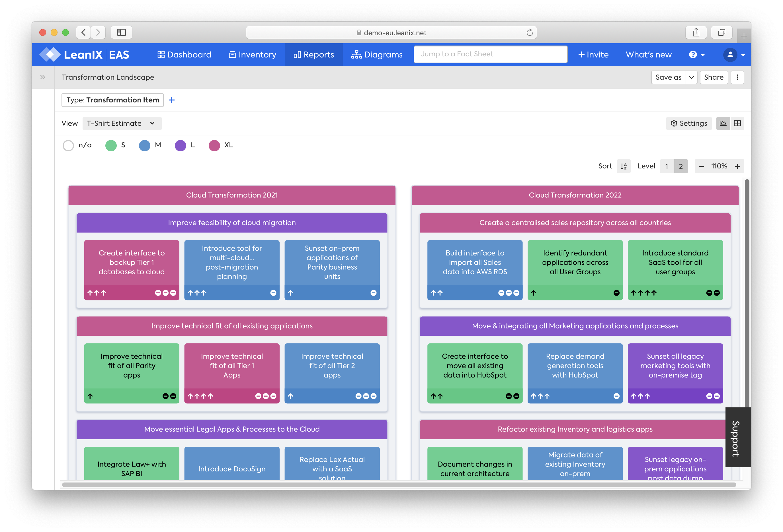Open the Dashboard tab
The height and width of the screenshot is (532, 783).
184,55
